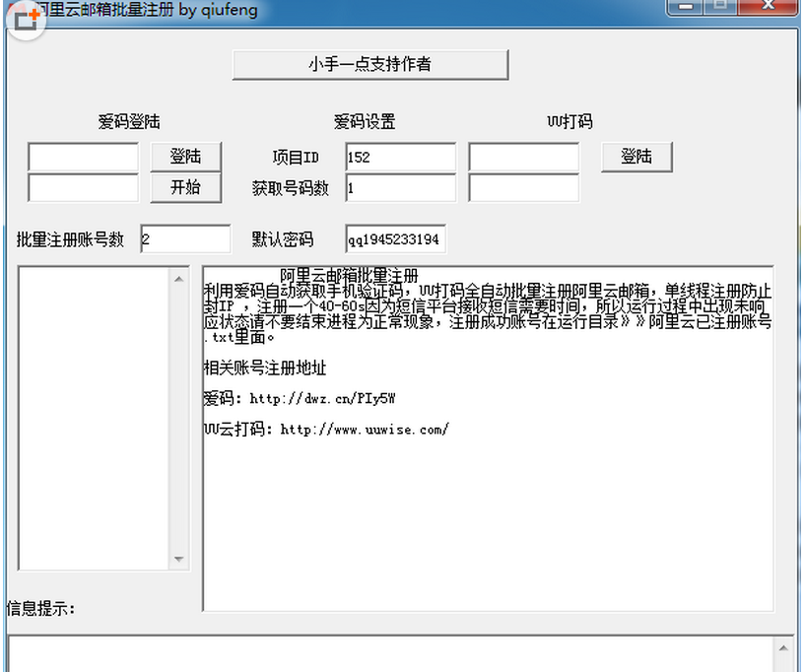The image size is (804, 672).
Task: Click the 获取号码数 label
Action: 291,188
